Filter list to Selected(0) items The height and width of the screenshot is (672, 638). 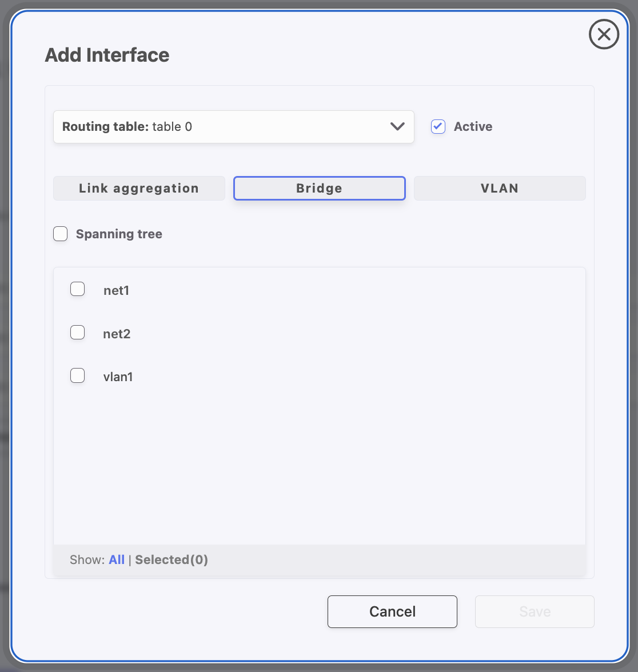(x=172, y=560)
